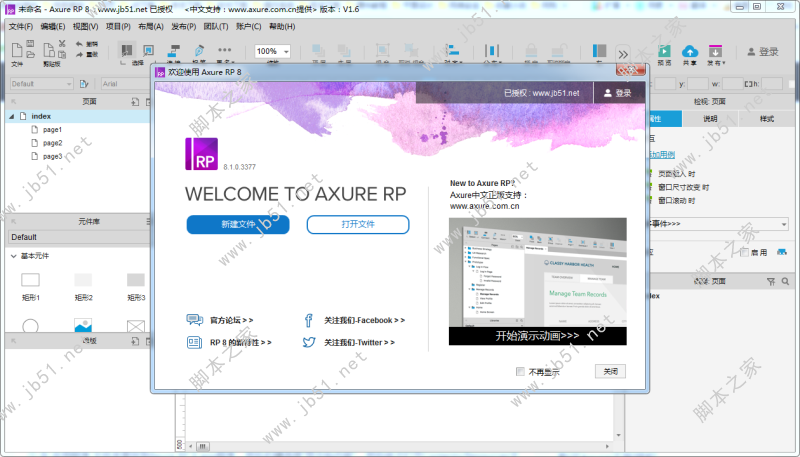Image resolution: width=800 pixels, height=457 pixels.
Task: Click the Preview play icon
Action: [x=664, y=51]
